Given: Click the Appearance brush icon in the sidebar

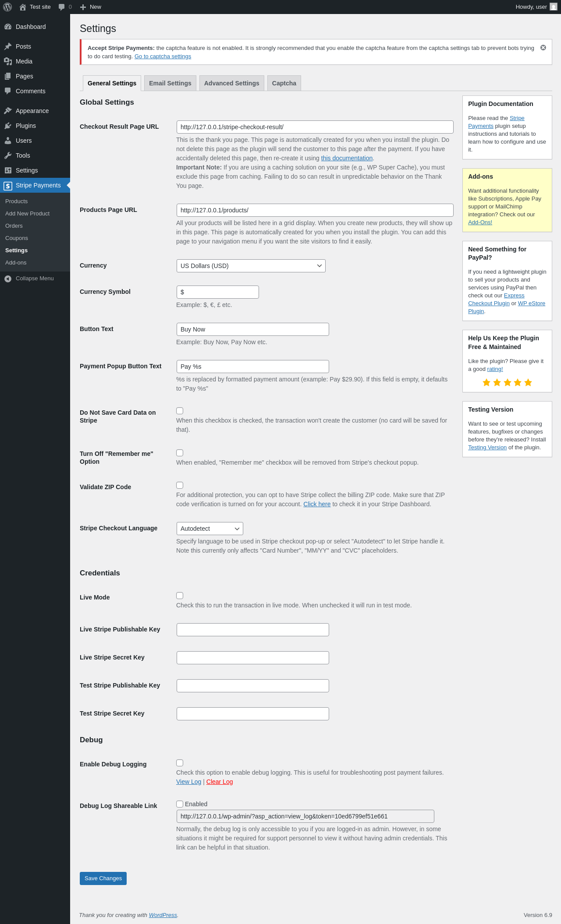Looking at the screenshot, I should [x=8, y=111].
